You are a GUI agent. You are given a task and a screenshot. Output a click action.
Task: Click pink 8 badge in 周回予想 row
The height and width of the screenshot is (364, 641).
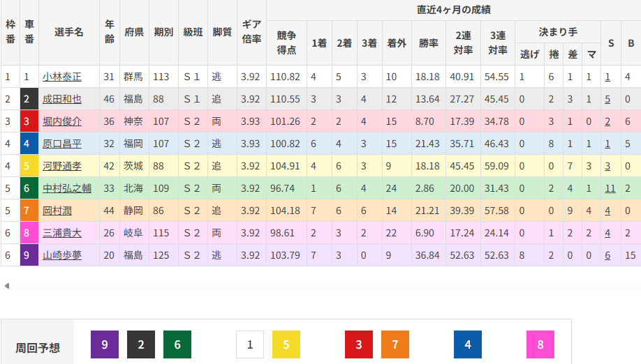point(540,344)
